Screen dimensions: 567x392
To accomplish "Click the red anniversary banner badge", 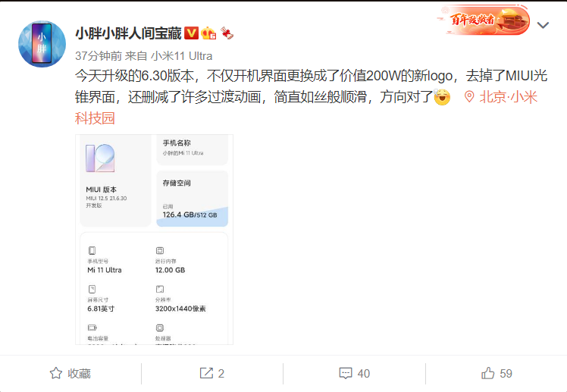I will tap(484, 20).
